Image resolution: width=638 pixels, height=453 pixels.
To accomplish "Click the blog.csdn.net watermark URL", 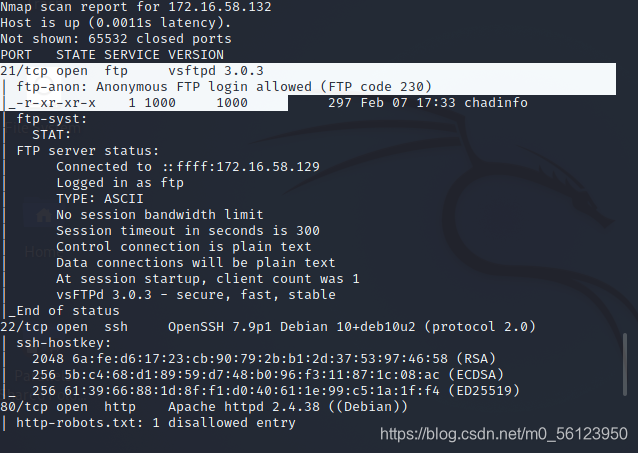I will coord(504,434).
